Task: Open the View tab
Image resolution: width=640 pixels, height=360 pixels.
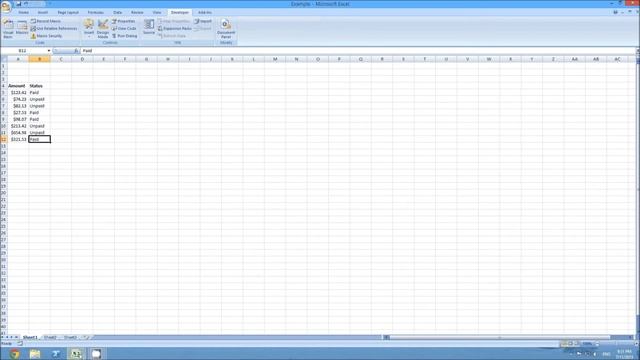Action: (157, 13)
